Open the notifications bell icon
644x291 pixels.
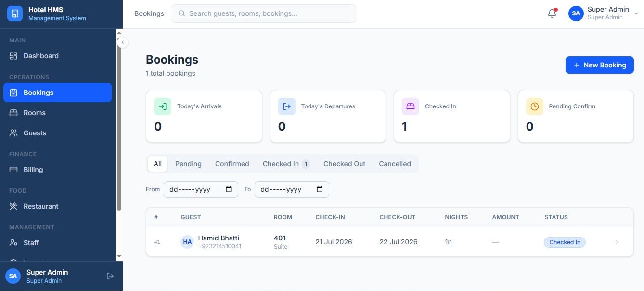[552, 13]
